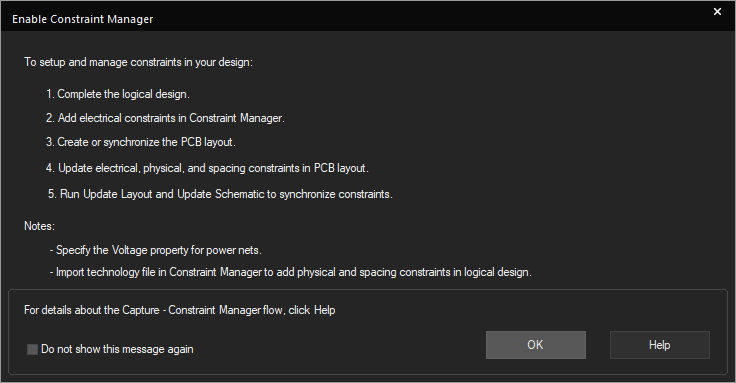Click step 4 about updating spacing constraints
Viewport: 736px width, 383px height.
tap(207, 168)
